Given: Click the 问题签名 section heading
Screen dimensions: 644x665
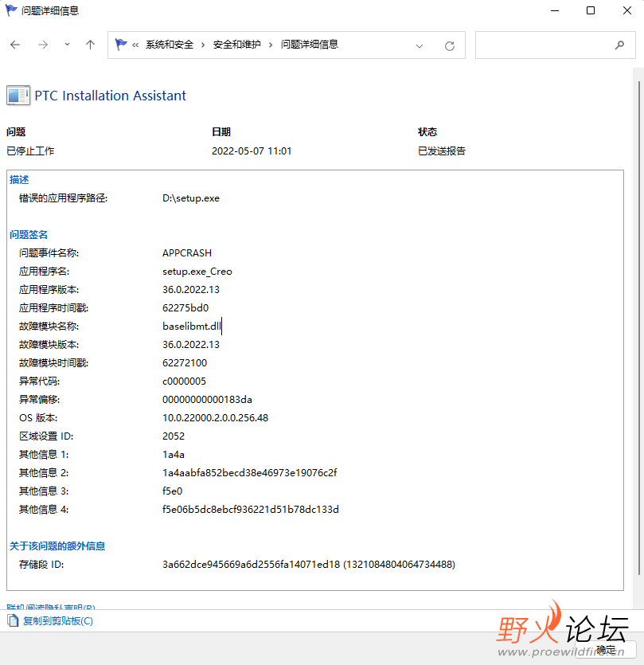Looking at the screenshot, I should coord(29,234).
